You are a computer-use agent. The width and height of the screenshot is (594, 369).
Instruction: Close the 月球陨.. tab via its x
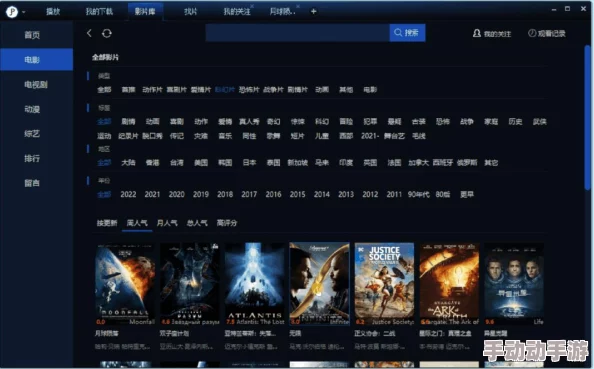click(298, 6)
